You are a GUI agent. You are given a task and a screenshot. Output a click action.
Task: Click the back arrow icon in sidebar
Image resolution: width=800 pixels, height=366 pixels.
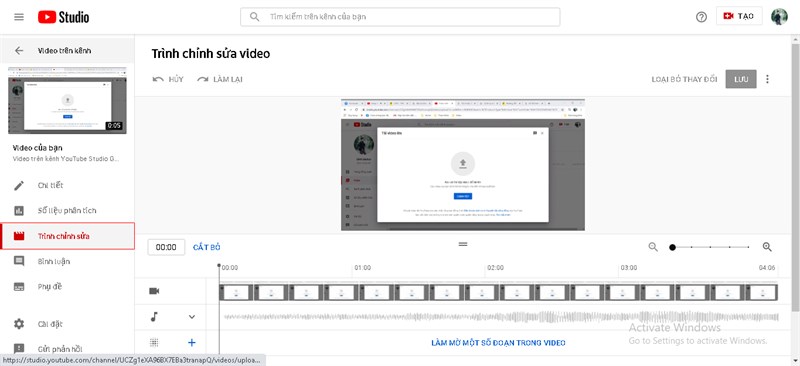point(19,51)
